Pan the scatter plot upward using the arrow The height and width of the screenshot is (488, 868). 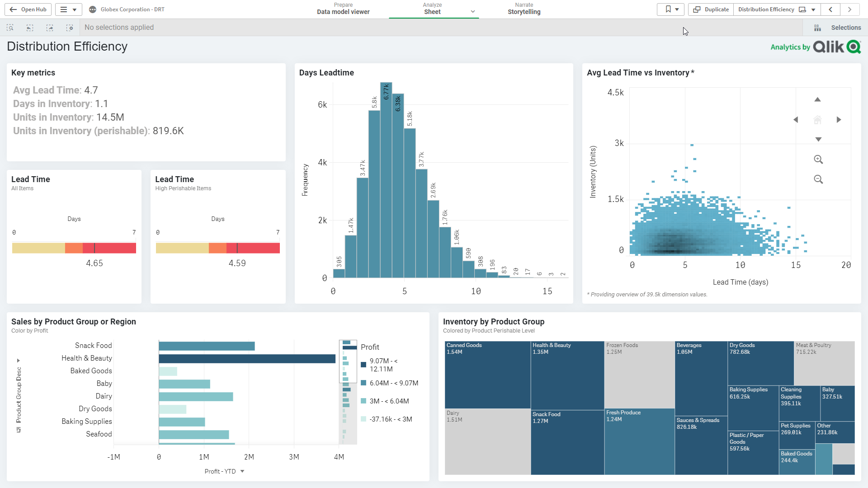[817, 99]
